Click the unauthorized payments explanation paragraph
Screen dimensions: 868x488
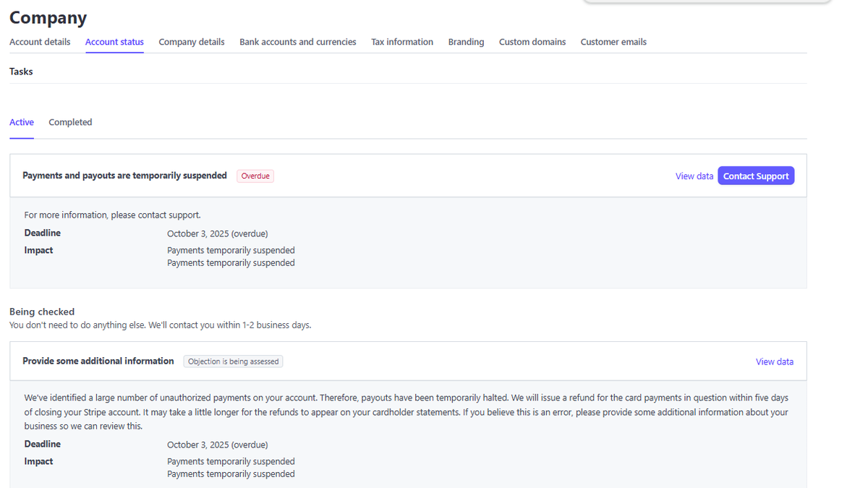(406, 412)
